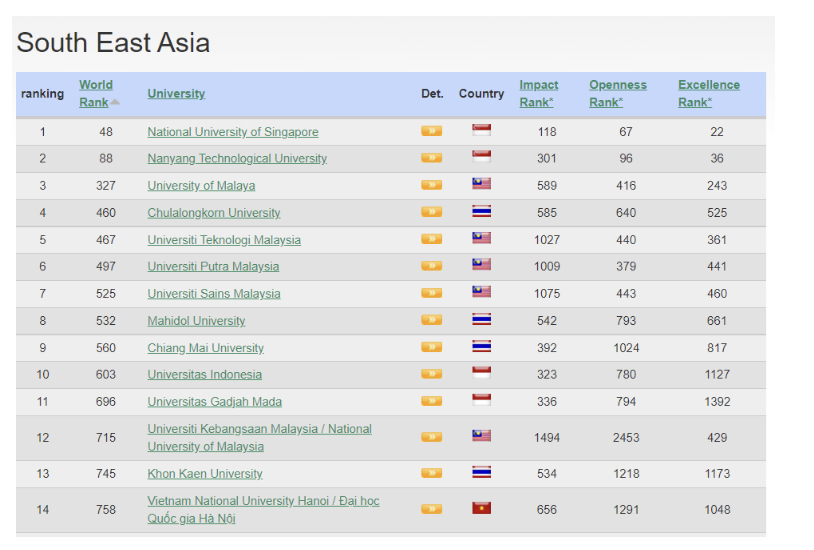Screen dimensions: 814x550
Task: Select impact rank value 392
Action: click(547, 347)
